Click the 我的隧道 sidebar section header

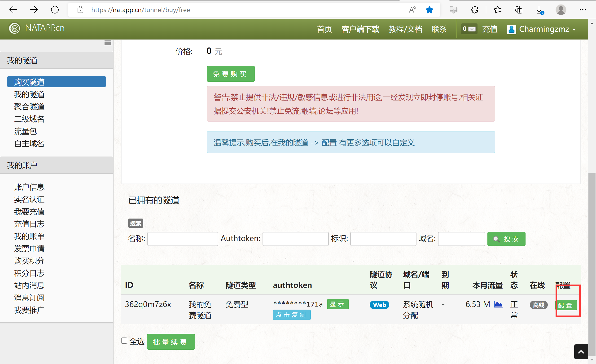tap(57, 60)
